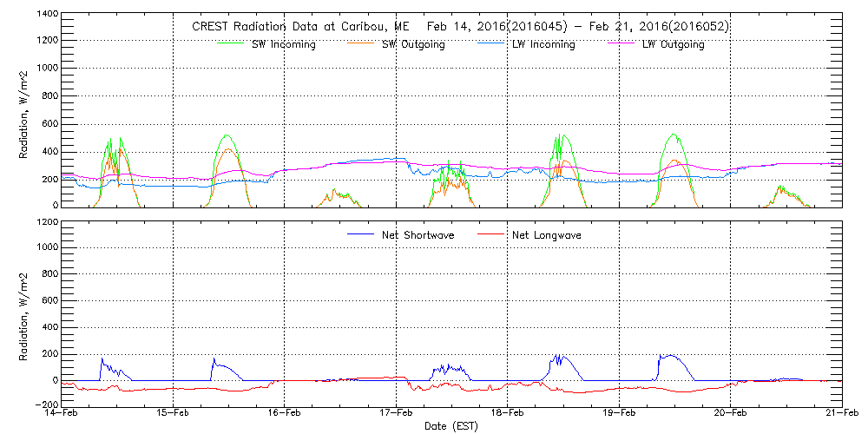Select the Net Longwave legend label
Image resolution: width=868 pixels, height=434 pixels.
point(544,235)
